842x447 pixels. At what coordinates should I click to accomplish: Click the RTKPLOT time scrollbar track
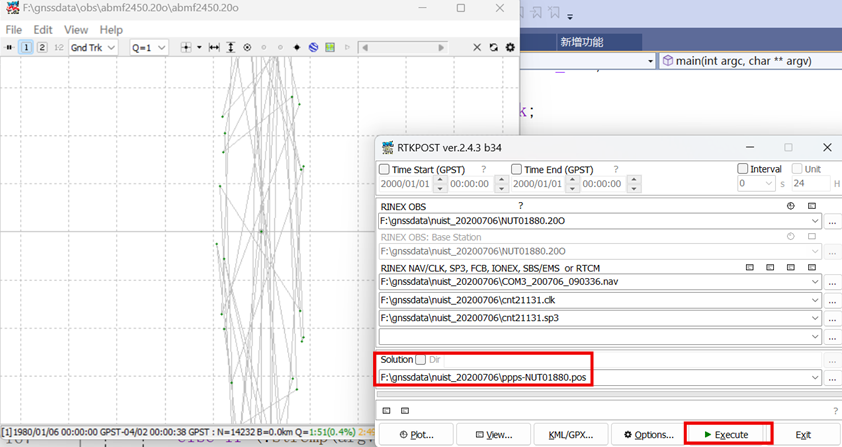(403, 47)
